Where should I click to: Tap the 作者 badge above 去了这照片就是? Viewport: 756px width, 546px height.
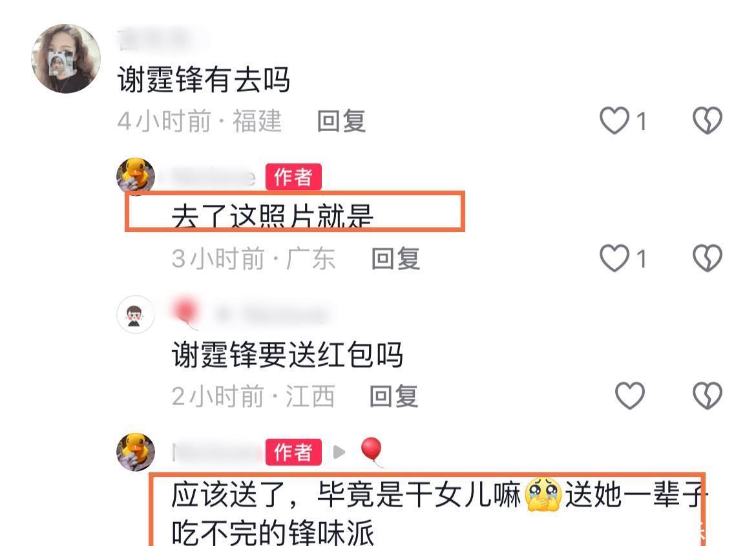pyautogui.click(x=293, y=177)
